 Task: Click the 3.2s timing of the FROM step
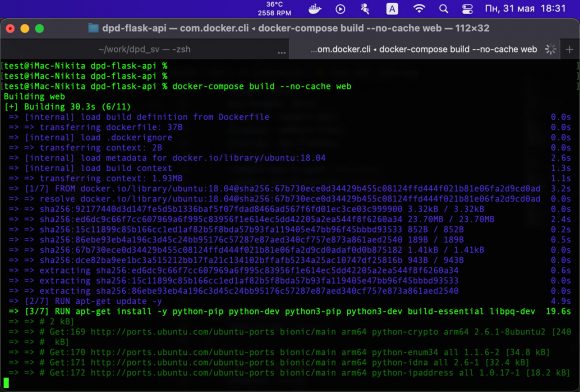(x=561, y=189)
